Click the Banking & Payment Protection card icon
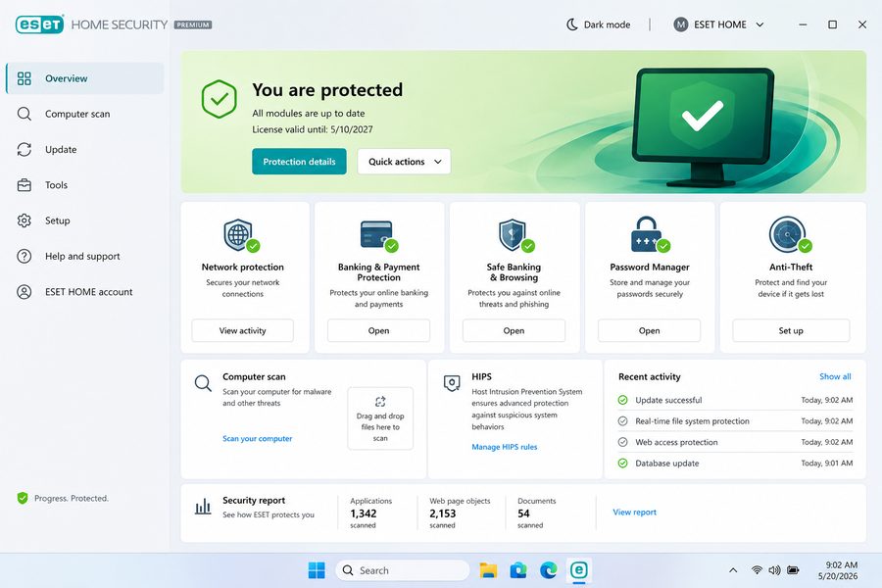This screenshot has width=882, height=588. (378, 235)
